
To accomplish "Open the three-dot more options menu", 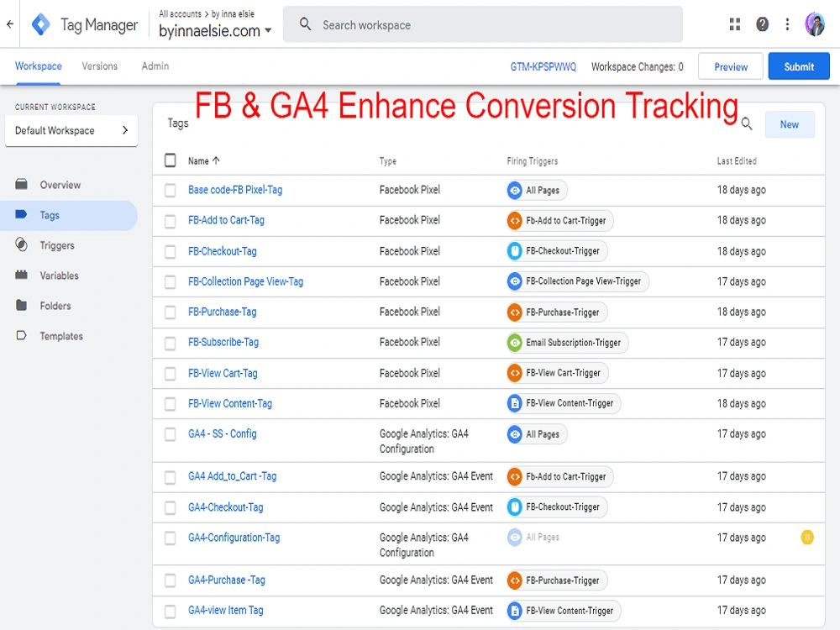I will (x=787, y=24).
